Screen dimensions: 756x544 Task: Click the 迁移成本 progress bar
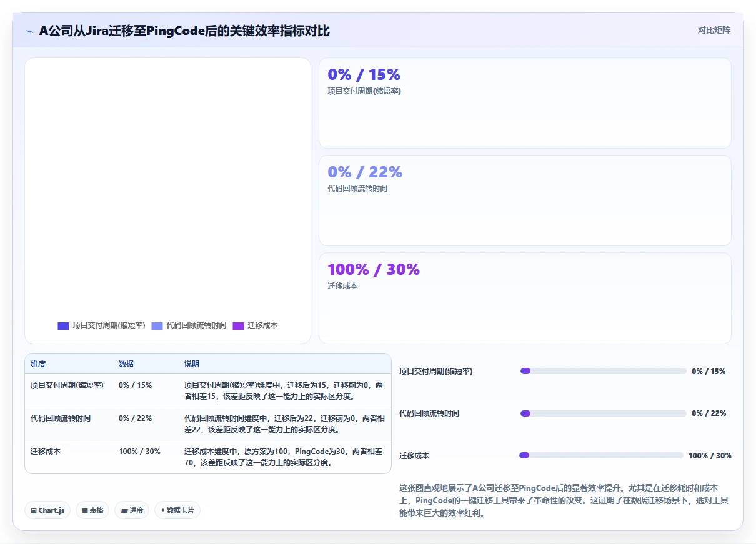click(x=602, y=455)
